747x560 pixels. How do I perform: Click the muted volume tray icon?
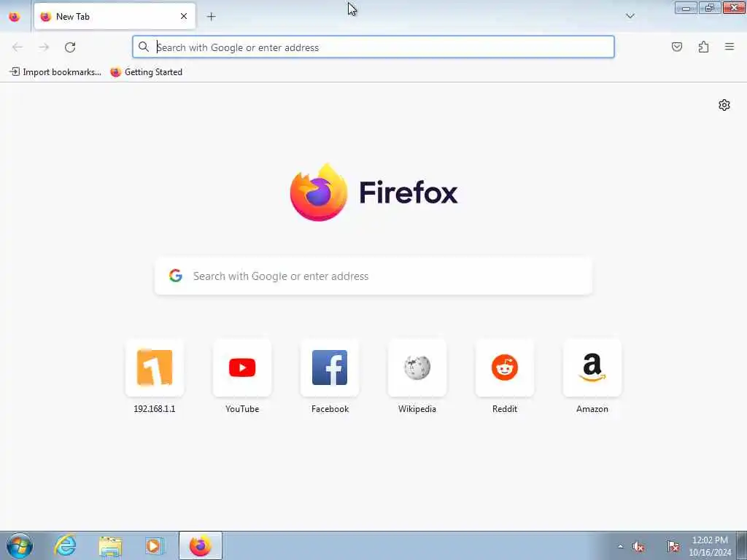click(639, 546)
